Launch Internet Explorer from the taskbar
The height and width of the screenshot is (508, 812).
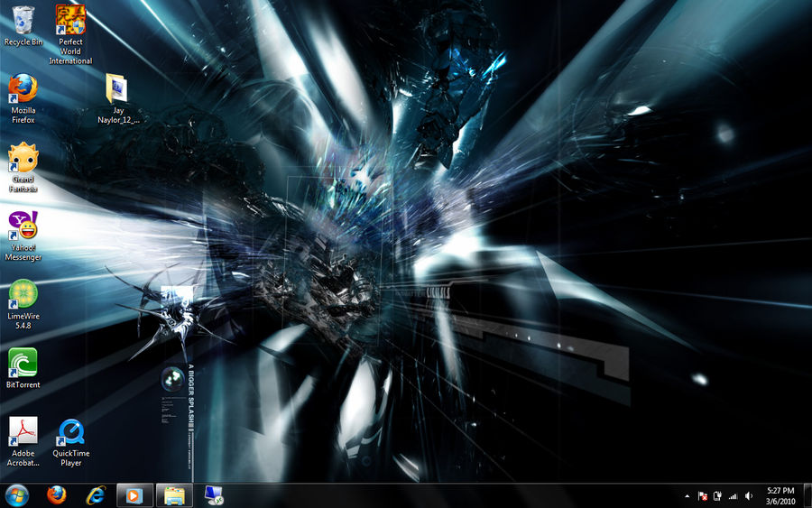click(x=96, y=495)
